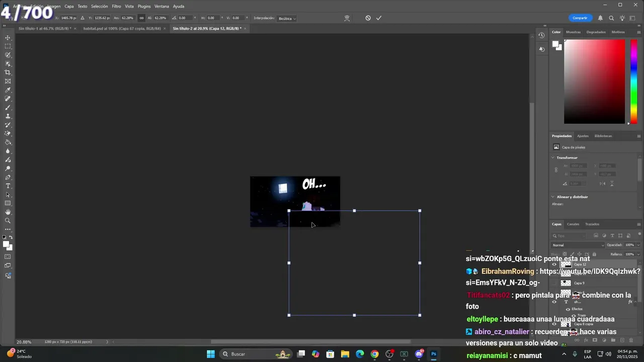This screenshot has width=644, height=362.
Task: Switch to the Trazados tab
Action: point(592,224)
